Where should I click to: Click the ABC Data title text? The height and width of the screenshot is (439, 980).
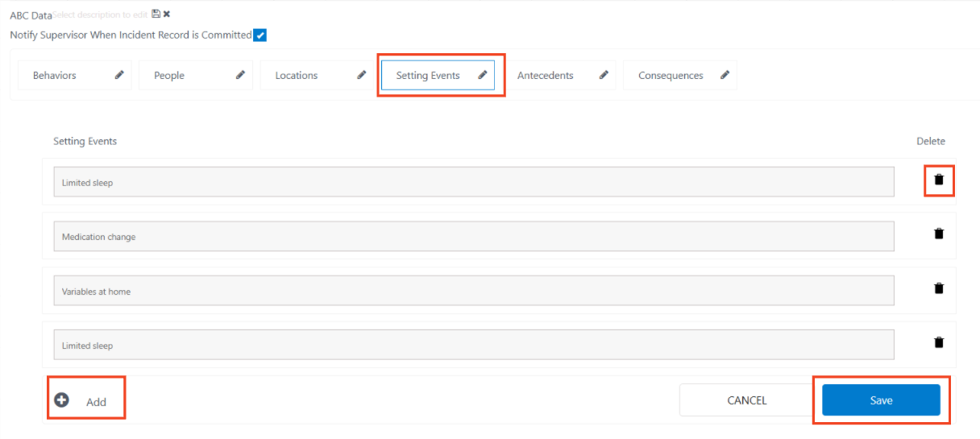click(x=31, y=14)
